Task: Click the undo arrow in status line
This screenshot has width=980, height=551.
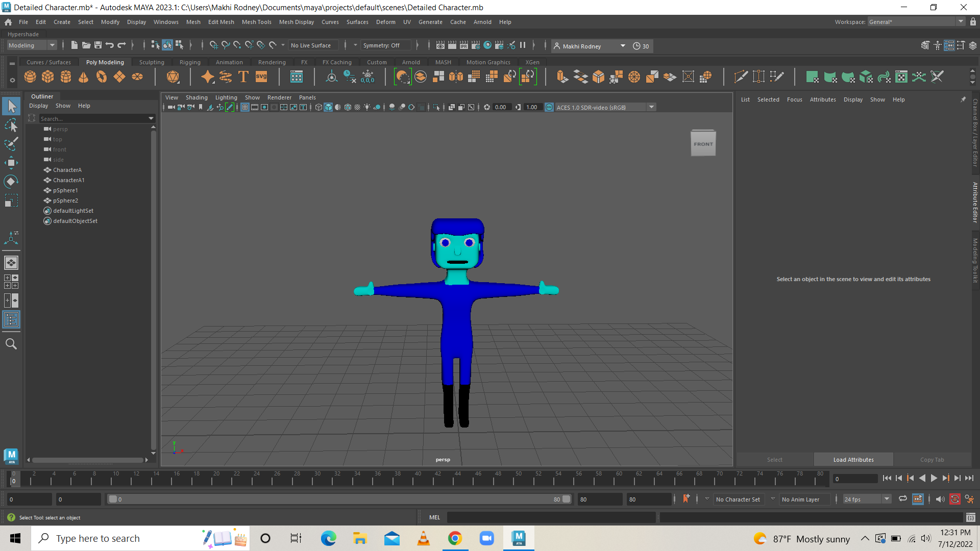Action: (109, 45)
